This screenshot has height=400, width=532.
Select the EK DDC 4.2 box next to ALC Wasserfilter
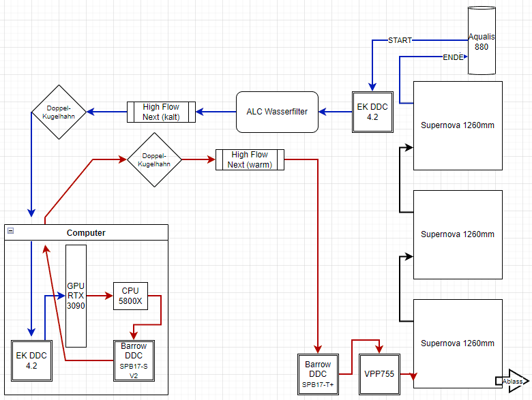(x=372, y=112)
